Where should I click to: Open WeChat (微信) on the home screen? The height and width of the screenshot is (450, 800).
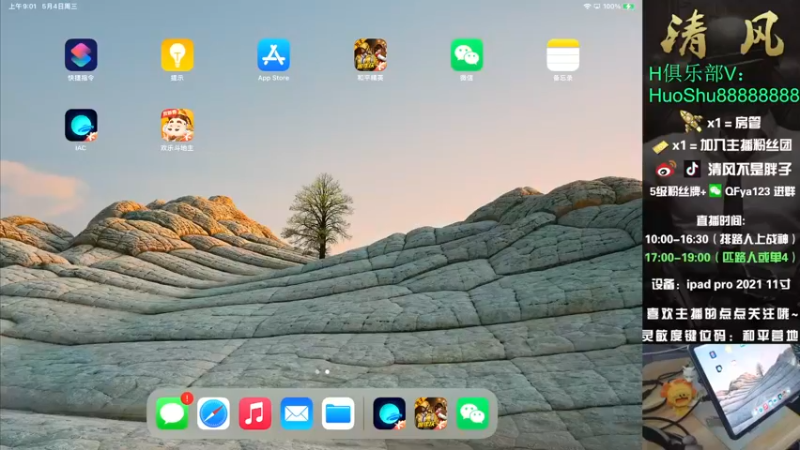(x=466, y=55)
